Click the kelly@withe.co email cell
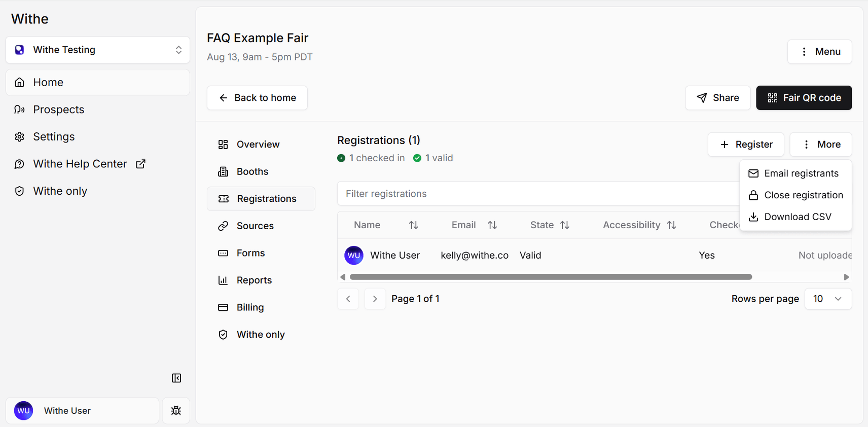 click(475, 256)
